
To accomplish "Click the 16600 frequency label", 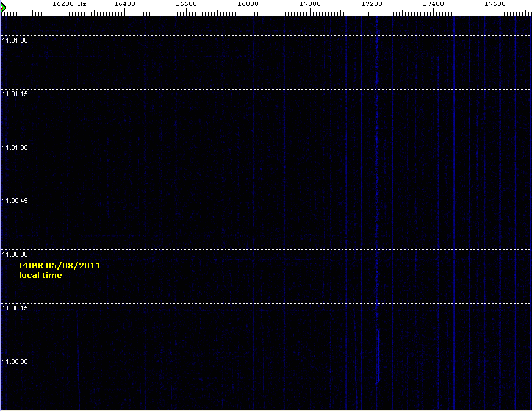I will 186,4.
